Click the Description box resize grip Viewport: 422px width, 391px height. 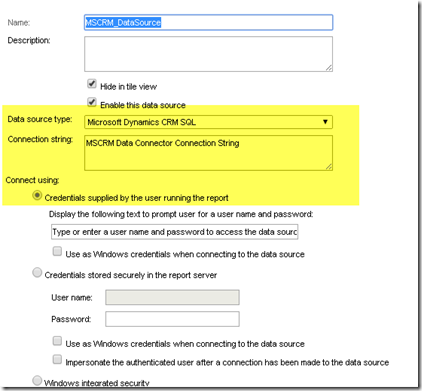[329, 68]
